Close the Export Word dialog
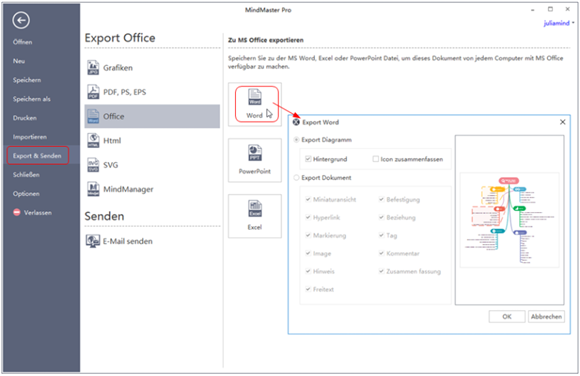The image size is (580, 376). coord(563,122)
